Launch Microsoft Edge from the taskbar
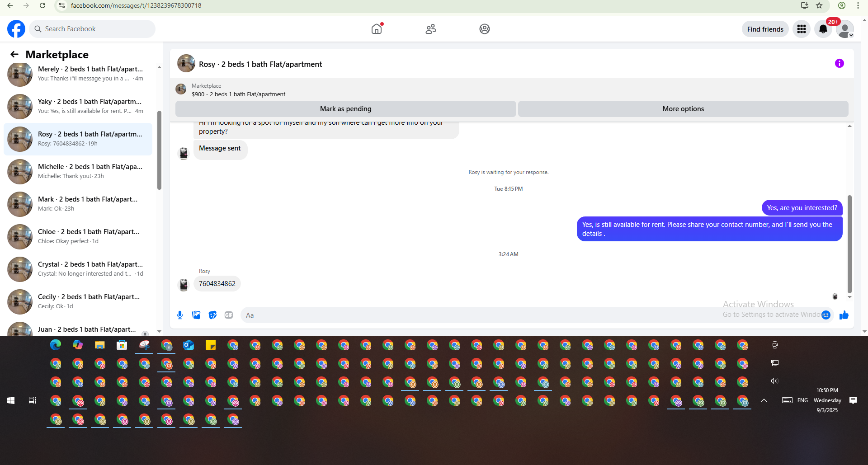 pos(56,345)
